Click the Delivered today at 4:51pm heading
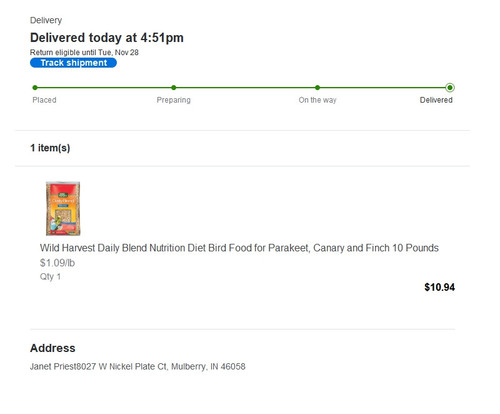This screenshot has height=414, width=500. [x=107, y=38]
